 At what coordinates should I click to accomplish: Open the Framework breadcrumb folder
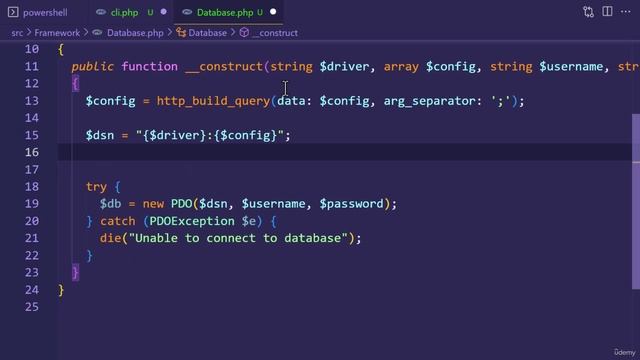57,33
